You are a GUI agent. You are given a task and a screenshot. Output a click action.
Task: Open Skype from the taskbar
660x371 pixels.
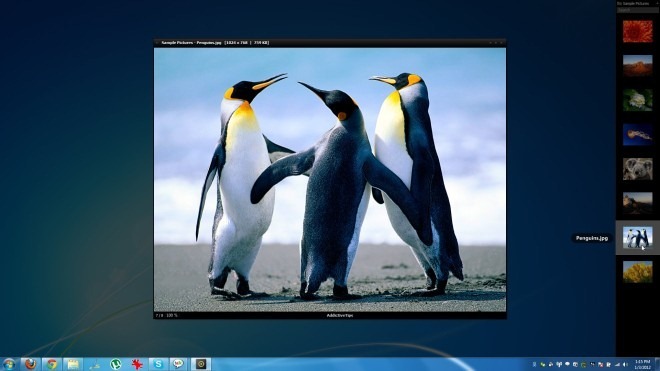click(158, 364)
